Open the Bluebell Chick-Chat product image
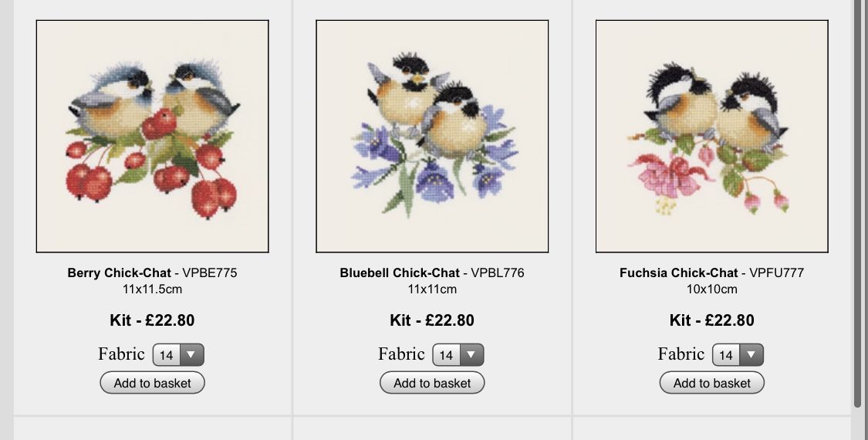 point(432,137)
